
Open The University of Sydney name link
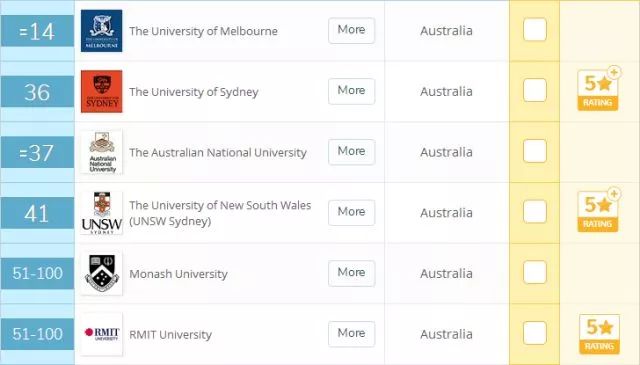click(x=194, y=92)
